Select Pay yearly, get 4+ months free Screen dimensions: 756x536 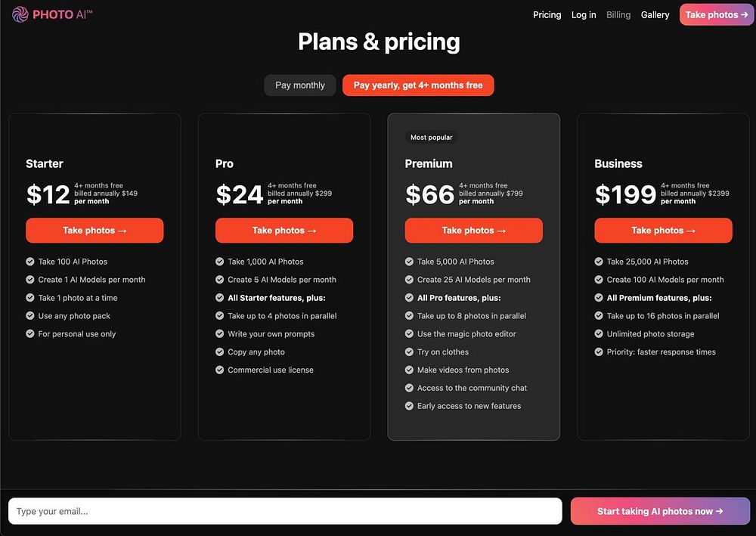pos(418,85)
